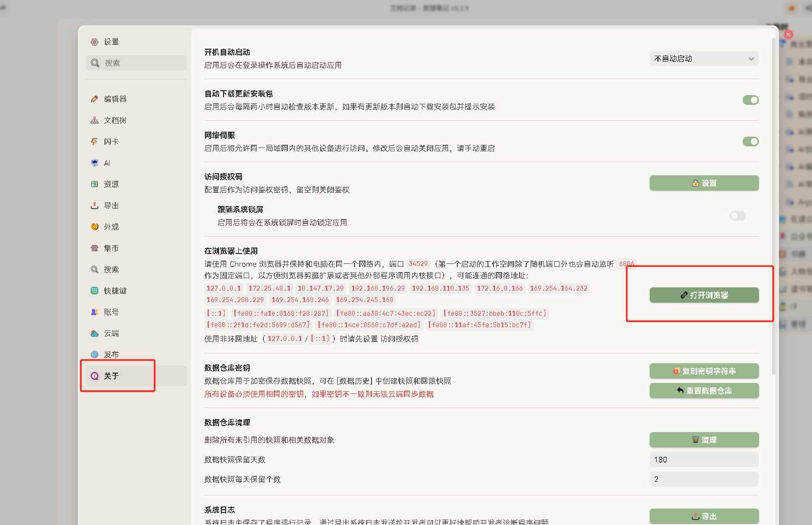812x525 pixels.
Task: Disable automatic update package download
Action: click(x=751, y=100)
